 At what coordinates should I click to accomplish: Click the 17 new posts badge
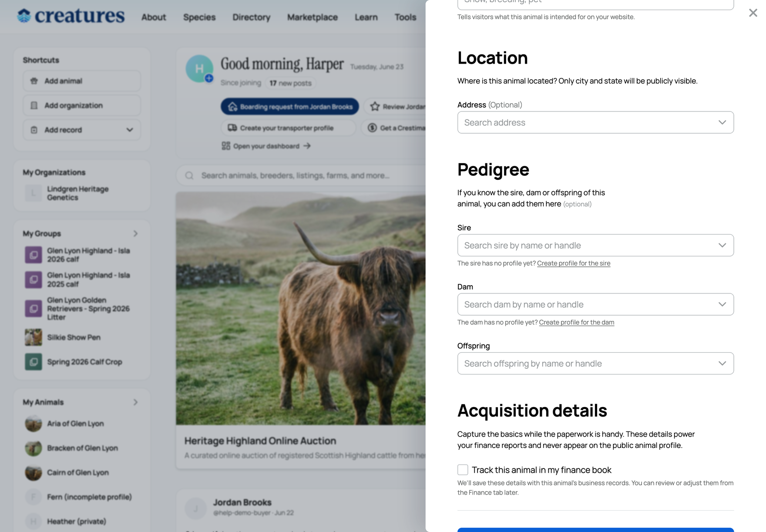(x=291, y=83)
